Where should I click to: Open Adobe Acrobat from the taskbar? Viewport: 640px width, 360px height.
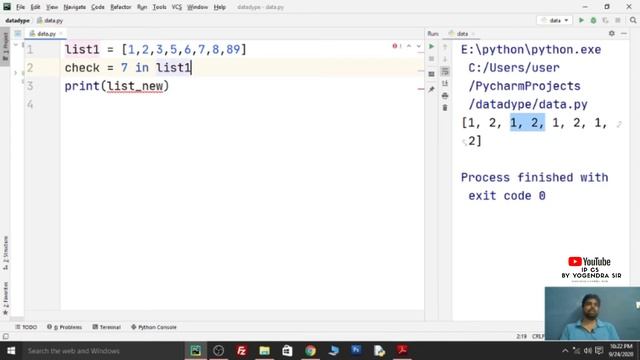[402, 351]
